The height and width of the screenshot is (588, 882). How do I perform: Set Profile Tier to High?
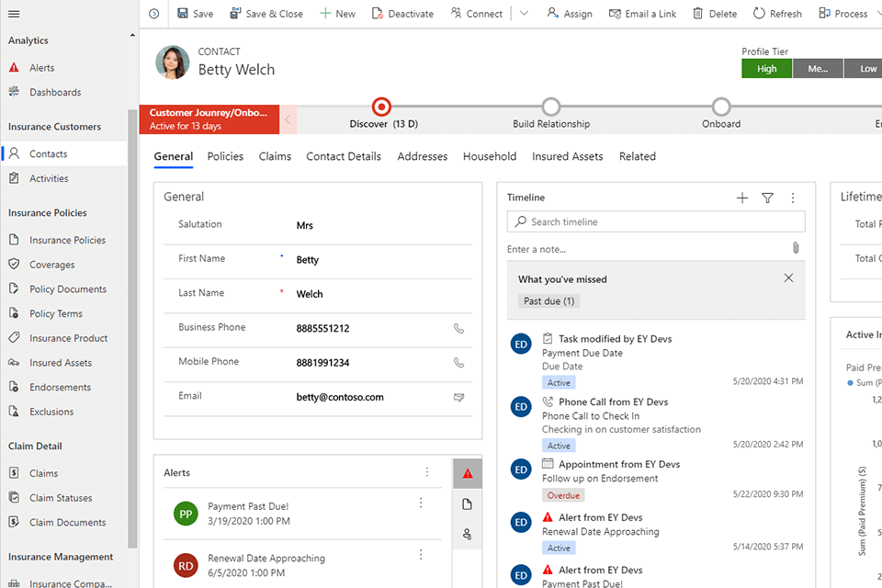coord(766,69)
